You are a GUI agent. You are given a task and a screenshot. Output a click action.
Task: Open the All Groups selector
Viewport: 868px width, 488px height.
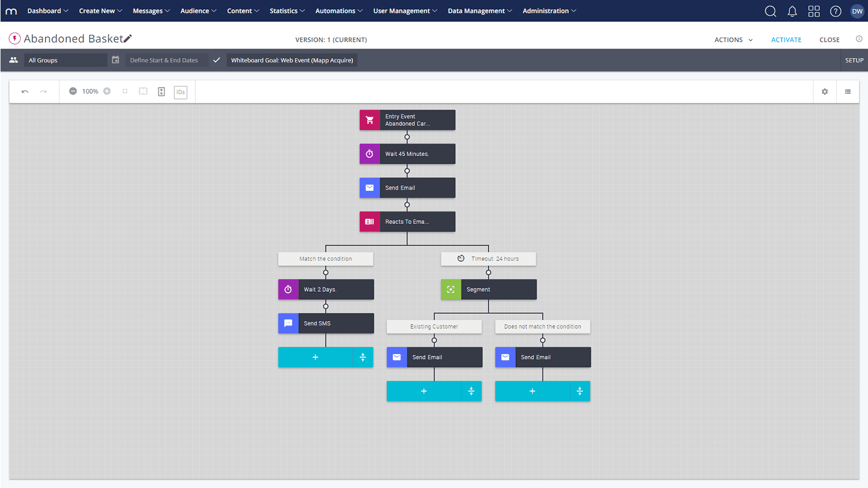(x=65, y=60)
